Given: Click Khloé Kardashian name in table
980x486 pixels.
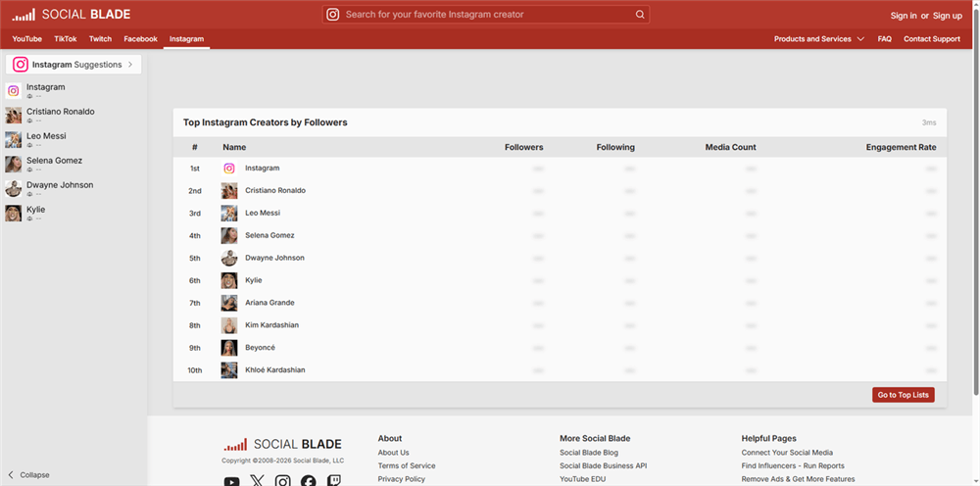Looking at the screenshot, I should [x=275, y=369].
